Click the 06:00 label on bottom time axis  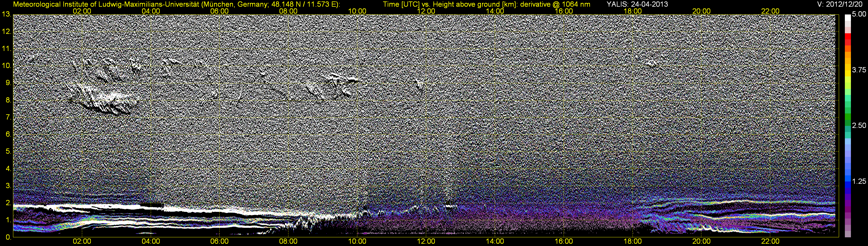tap(219, 241)
